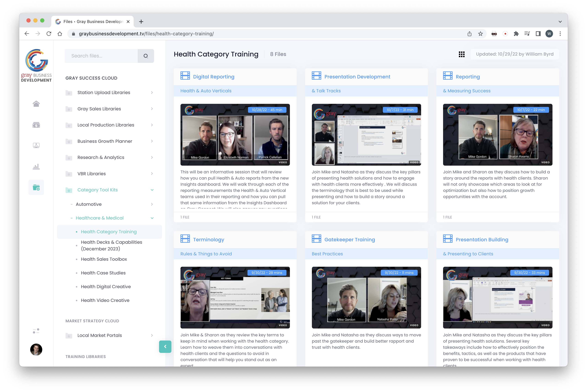Play the Presentation Development video thumbnail
The image size is (587, 392).
(x=366, y=135)
